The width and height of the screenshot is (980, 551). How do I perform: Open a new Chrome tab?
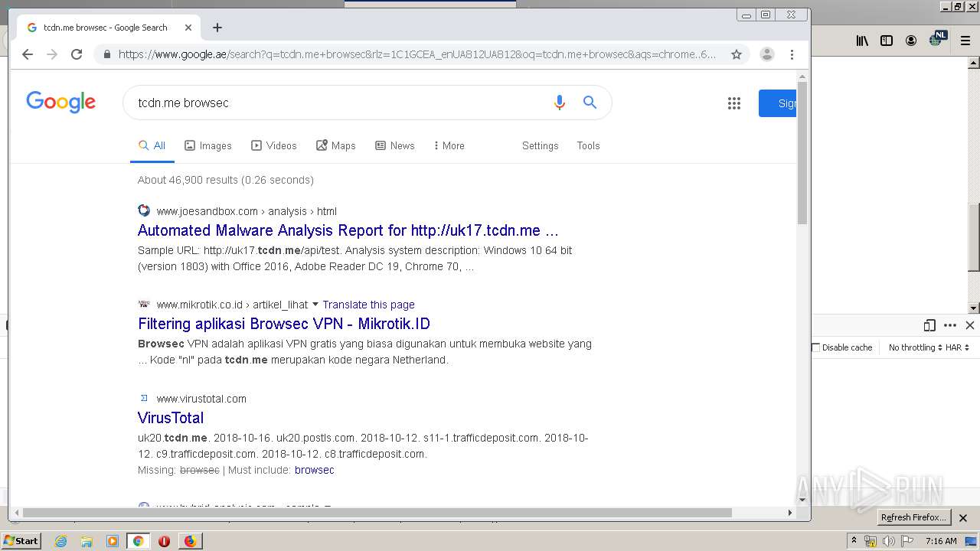coord(217,28)
